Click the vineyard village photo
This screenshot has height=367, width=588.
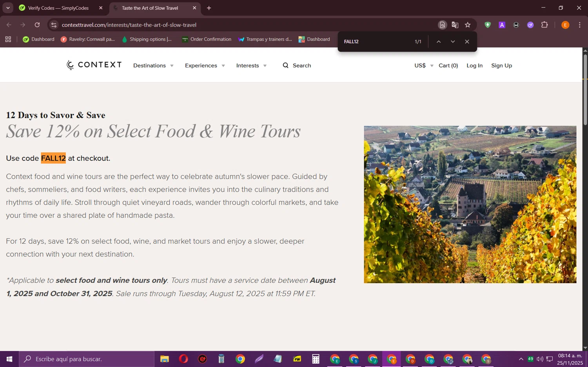coord(470,204)
